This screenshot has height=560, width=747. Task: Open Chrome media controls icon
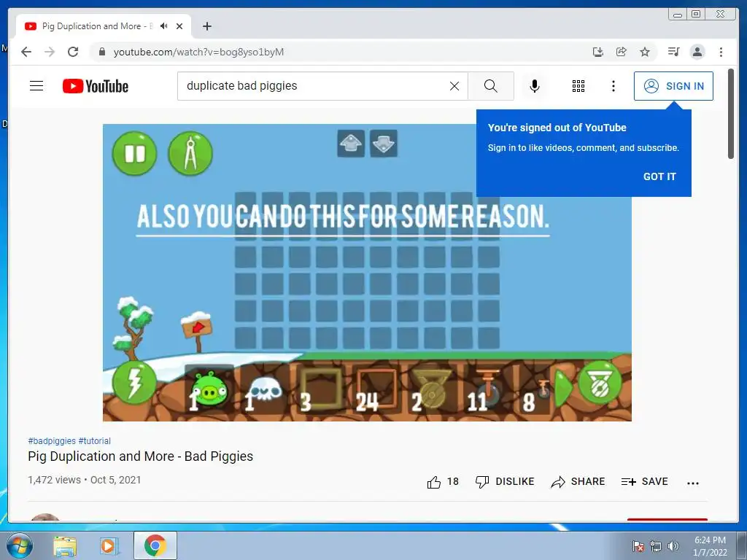point(673,52)
